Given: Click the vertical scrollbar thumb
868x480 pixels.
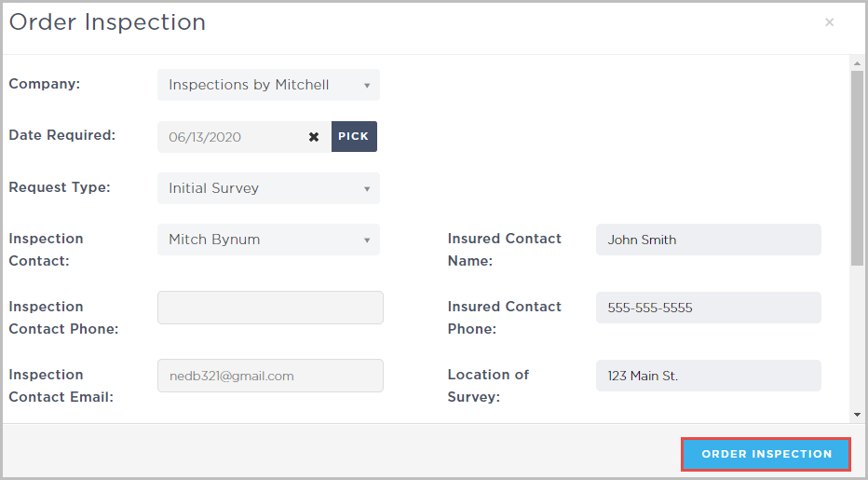Looking at the screenshot, I should [x=857, y=168].
